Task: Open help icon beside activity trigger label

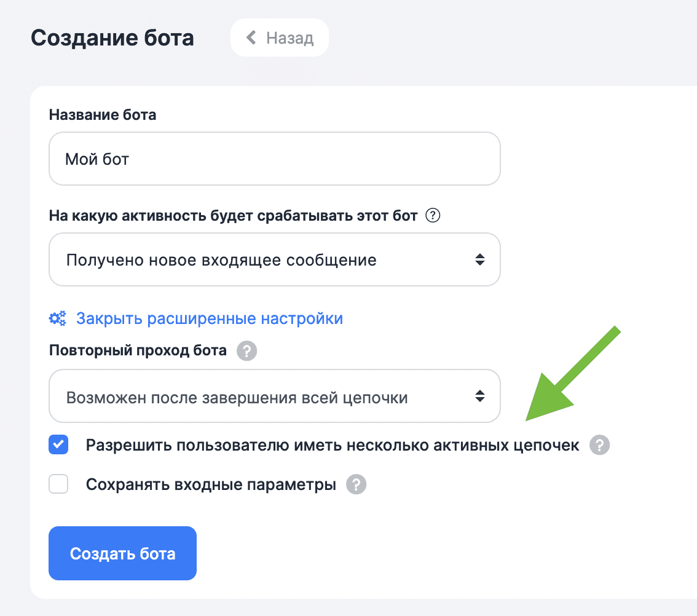Action: [433, 216]
